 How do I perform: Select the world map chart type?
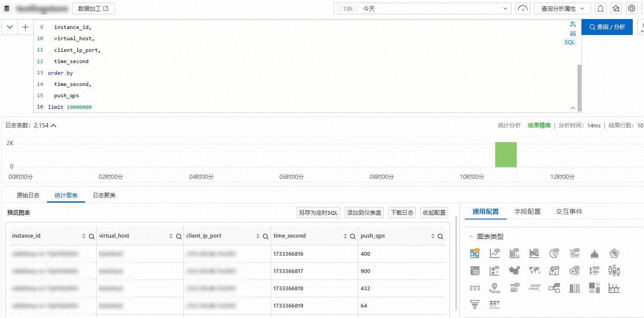534,271
